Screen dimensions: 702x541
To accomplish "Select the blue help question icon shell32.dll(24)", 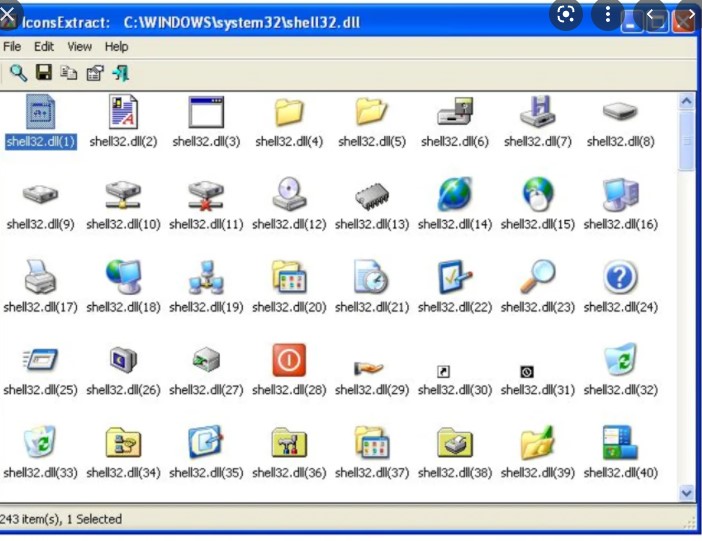I will (x=620, y=277).
